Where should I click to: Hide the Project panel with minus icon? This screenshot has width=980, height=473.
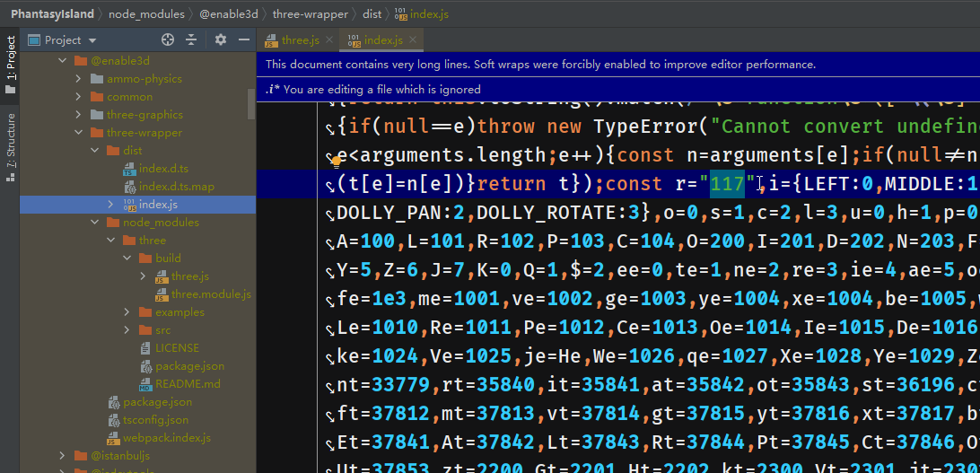point(244,40)
